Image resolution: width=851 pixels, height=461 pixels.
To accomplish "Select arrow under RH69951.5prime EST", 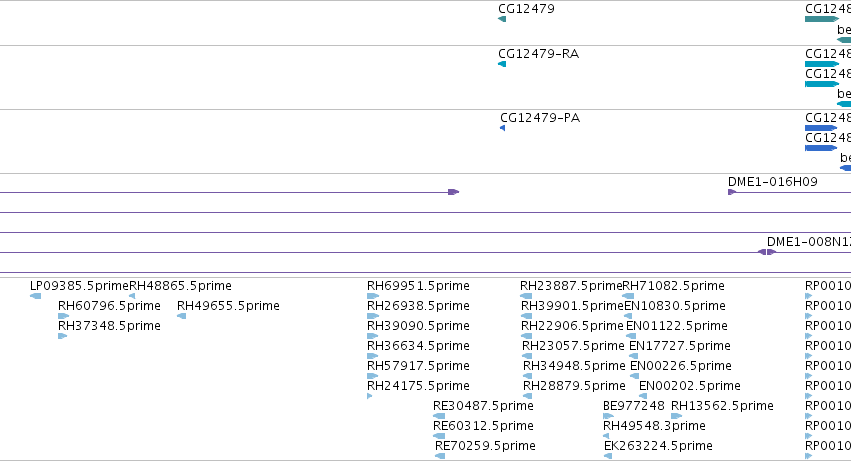I will click(x=373, y=296).
